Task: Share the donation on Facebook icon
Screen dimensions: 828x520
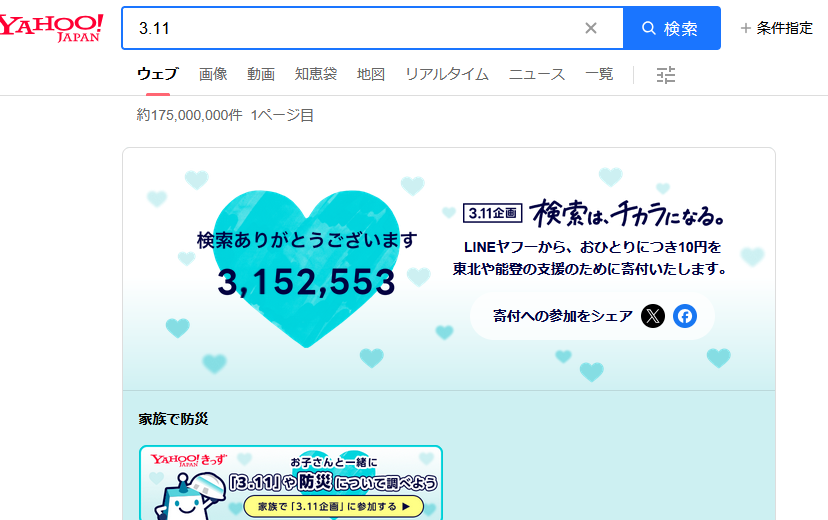Action: [685, 316]
